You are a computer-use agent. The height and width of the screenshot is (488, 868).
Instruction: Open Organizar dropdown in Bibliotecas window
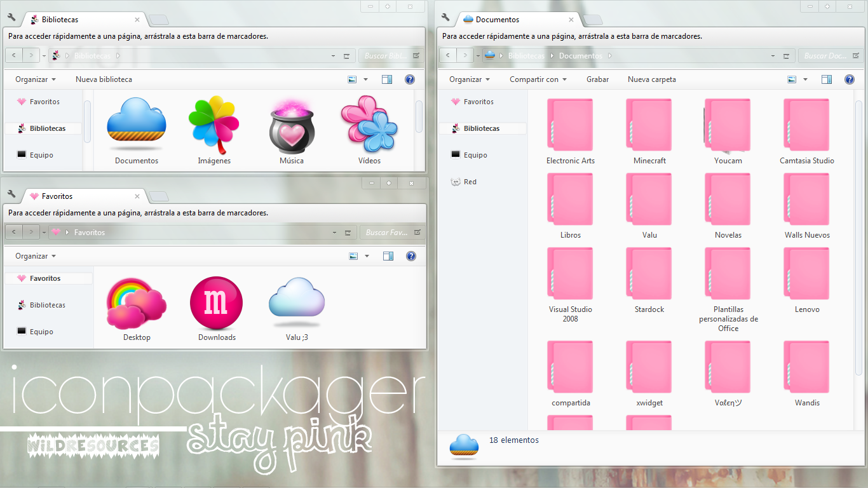point(36,79)
